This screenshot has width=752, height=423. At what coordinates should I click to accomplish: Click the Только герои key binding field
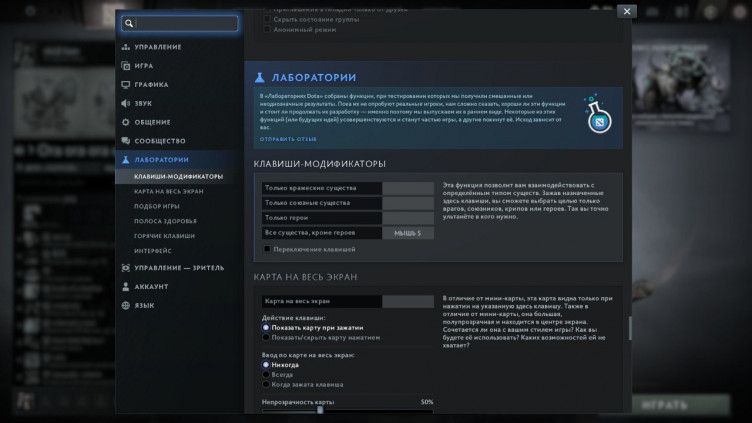pos(408,218)
